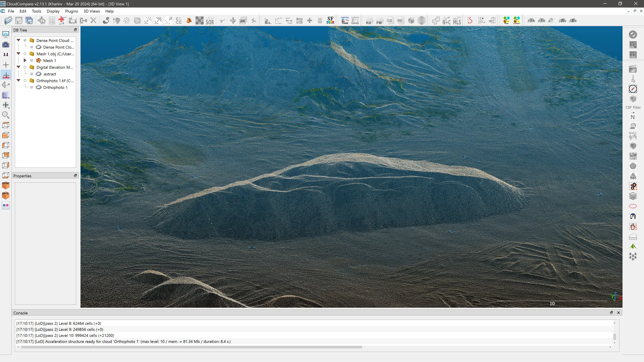Open the Tools menu
This screenshot has width=644, height=362.
pyautogui.click(x=37, y=11)
